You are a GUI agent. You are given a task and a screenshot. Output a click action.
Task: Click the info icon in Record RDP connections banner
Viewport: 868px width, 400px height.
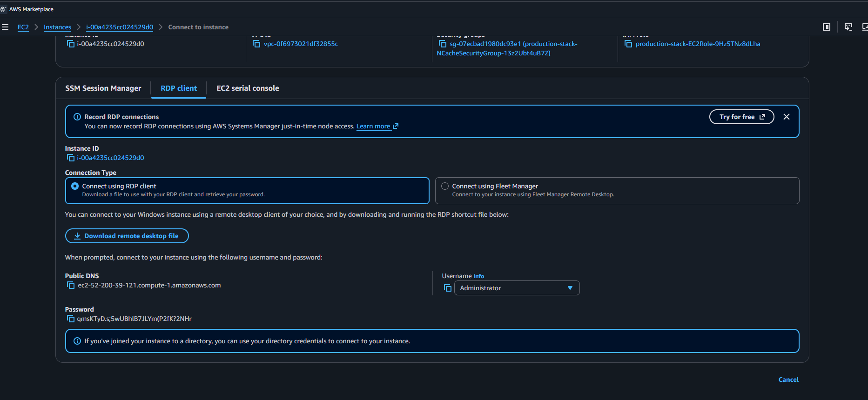click(x=77, y=117)
